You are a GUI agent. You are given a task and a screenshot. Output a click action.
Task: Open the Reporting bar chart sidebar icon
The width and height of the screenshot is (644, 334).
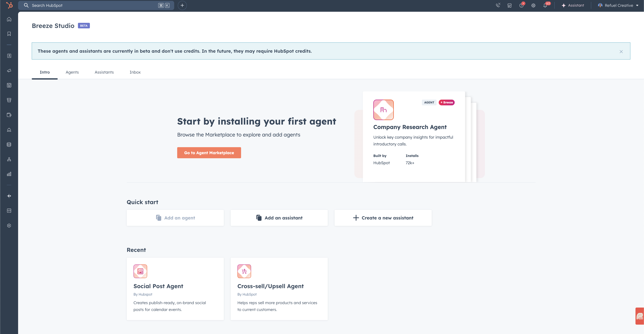pyautogui.click(x=9, y=174)
